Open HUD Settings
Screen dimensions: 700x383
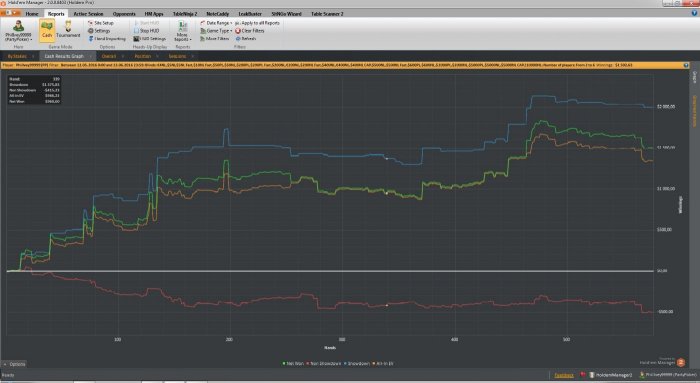(x=150, y=39)
